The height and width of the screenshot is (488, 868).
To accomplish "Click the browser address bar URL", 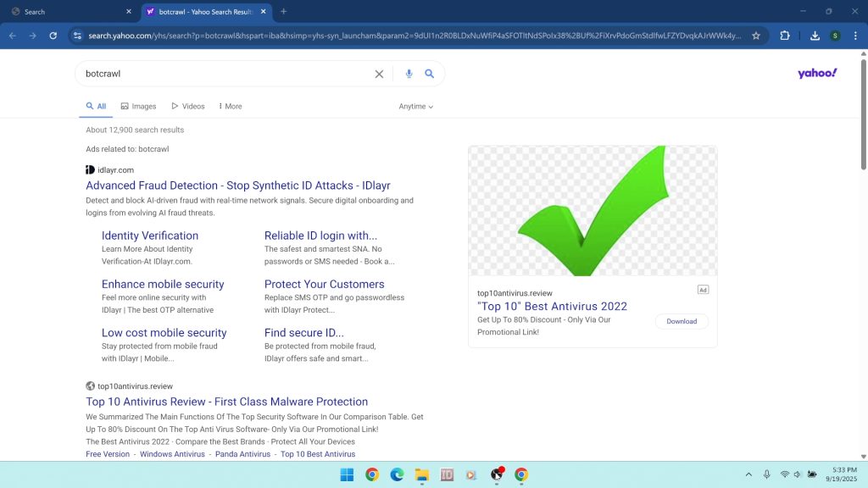I will 414,36.
